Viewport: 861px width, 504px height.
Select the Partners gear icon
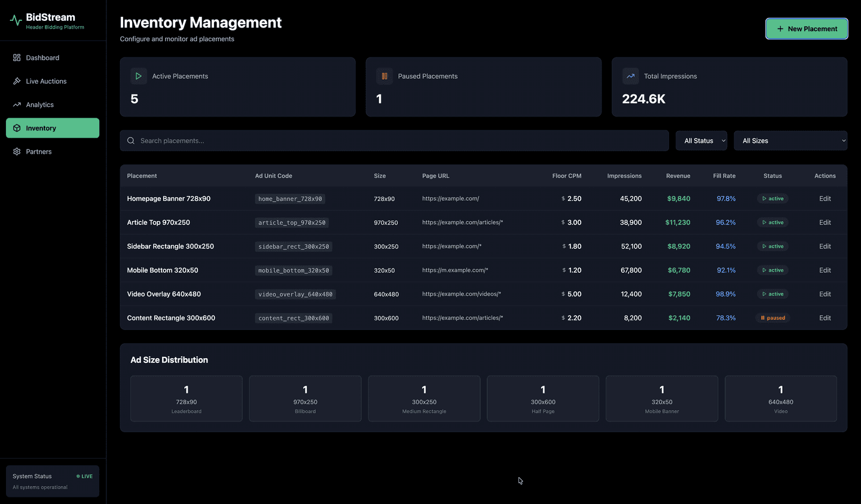[x=17, y=151]
